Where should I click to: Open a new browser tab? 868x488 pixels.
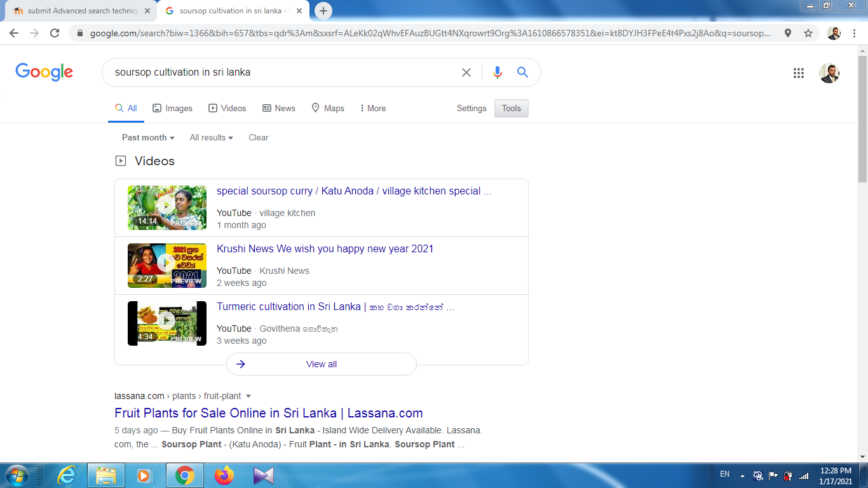323,11
